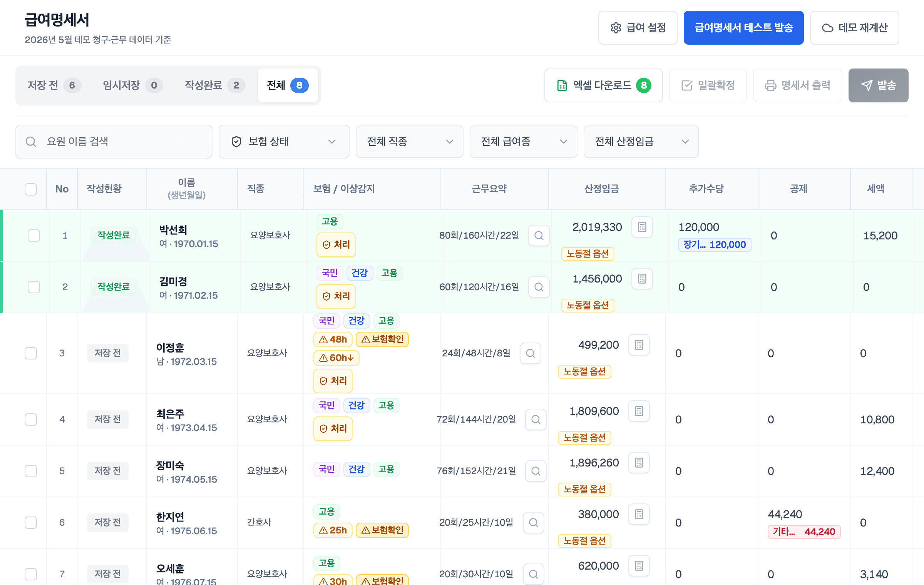
Task: Open work summary magnifier for 한지연
Action: tap(533, 522)
